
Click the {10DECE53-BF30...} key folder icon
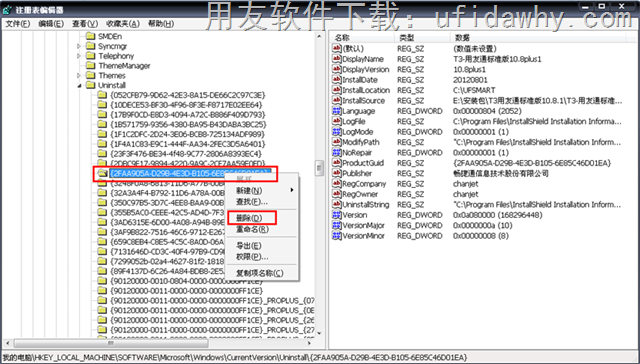(102, 105)
